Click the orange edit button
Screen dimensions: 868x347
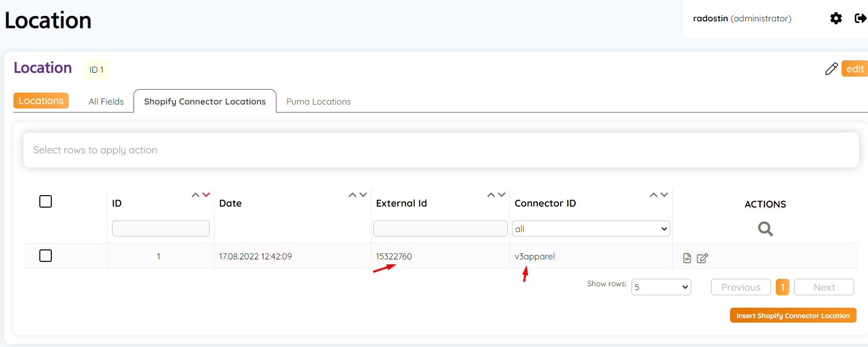[855, 69]
